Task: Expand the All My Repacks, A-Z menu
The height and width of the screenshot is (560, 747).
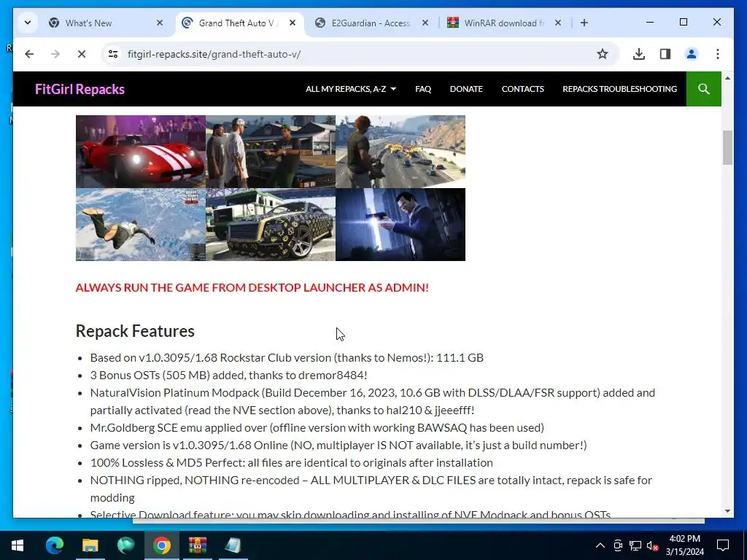Action: click(351, 89)
